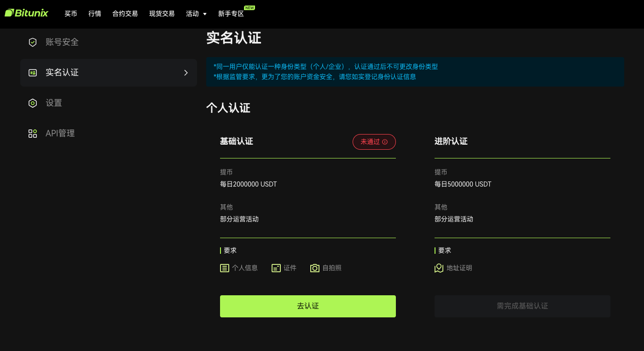
Task: Click the 地址证明 map pin icon
Action: coord(439,268)
